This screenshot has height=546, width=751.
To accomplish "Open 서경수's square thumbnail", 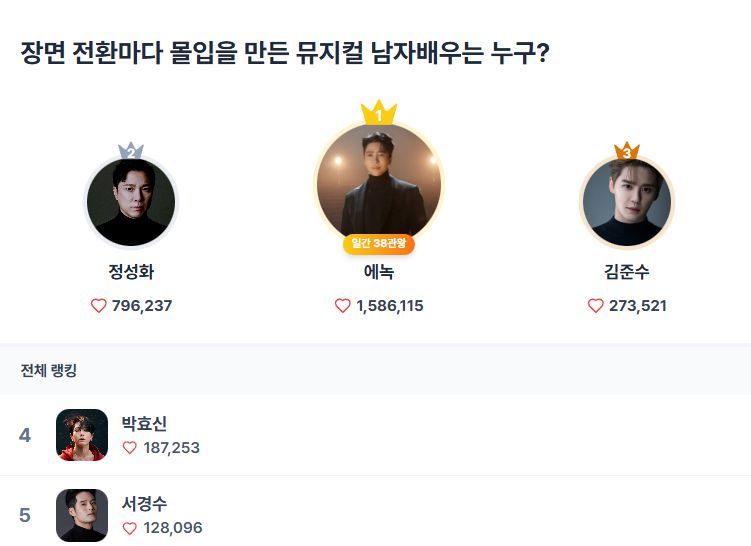I will pos(82,515).
